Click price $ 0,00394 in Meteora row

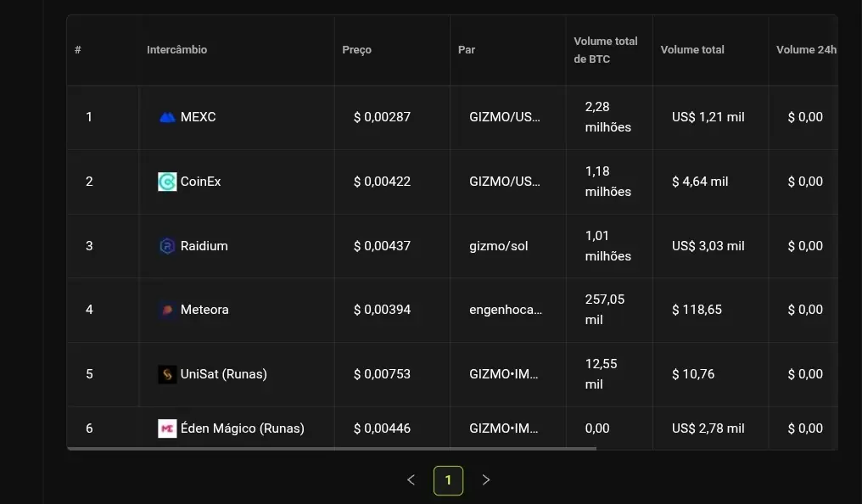tap(382, 310)
